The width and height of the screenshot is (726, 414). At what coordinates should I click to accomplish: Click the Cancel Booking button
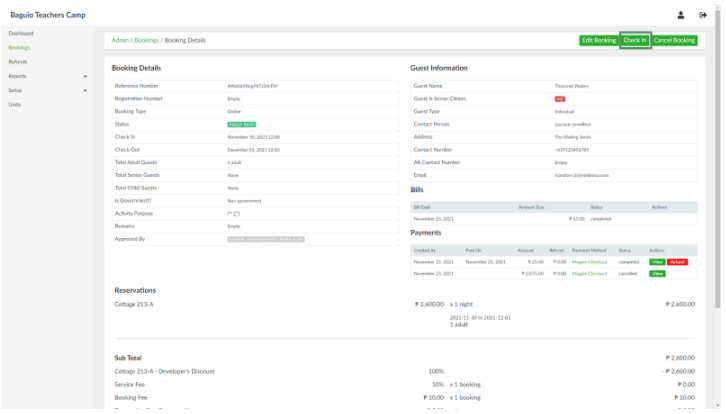click(x=674, y=40)
